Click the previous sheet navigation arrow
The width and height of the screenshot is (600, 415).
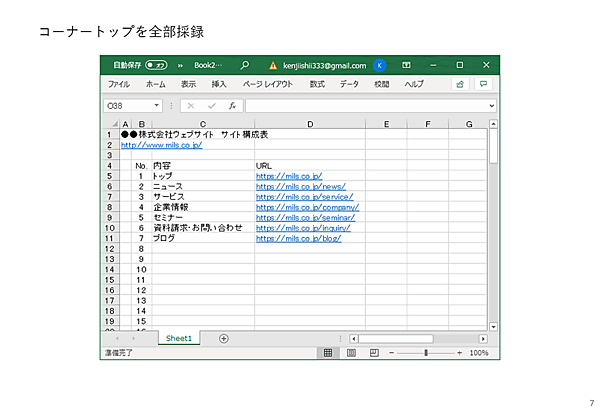click(117, 339)
